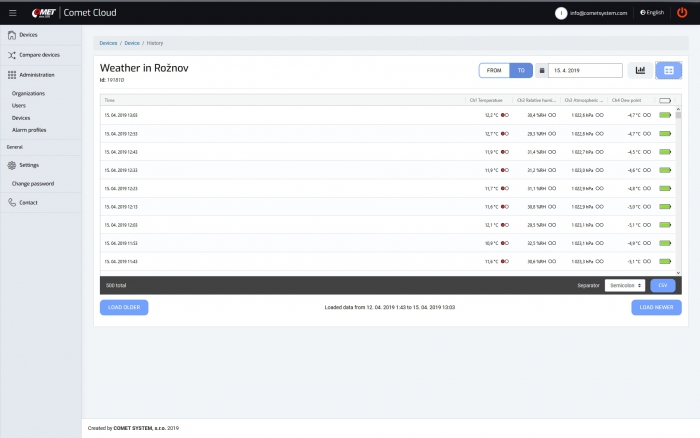The width and height of the screenshot is (700, 438).
Task: Click the battery column header icon
Action: click(x=665, y=100)
